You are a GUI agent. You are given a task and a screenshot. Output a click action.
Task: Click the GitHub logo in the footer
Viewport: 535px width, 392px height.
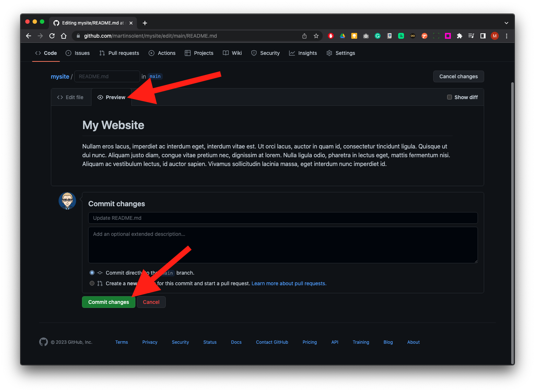(44, 342)
